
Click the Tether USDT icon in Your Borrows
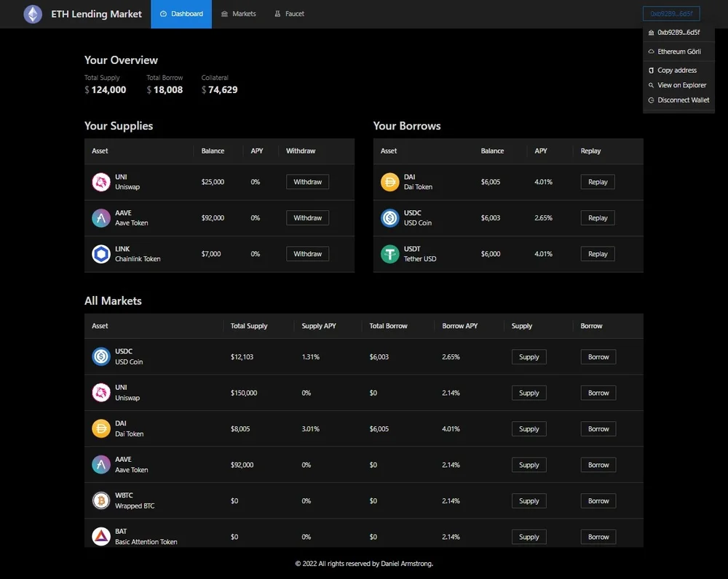(x=390, y=254)
